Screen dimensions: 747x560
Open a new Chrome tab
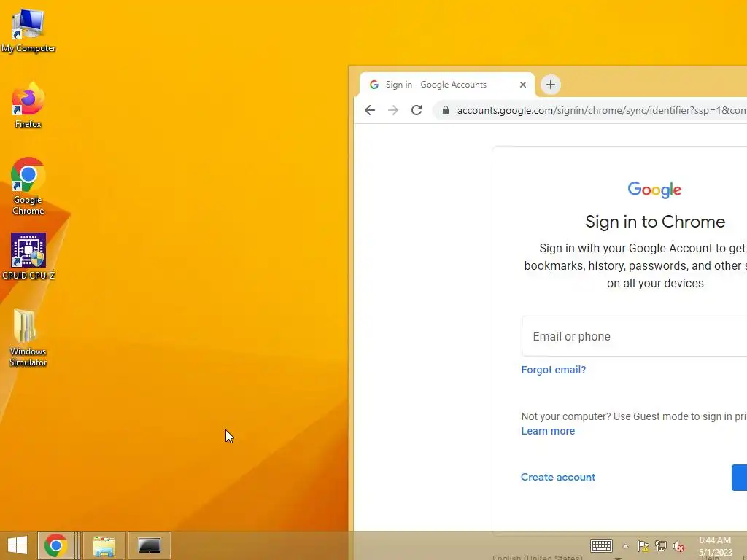tap(551, 85)
